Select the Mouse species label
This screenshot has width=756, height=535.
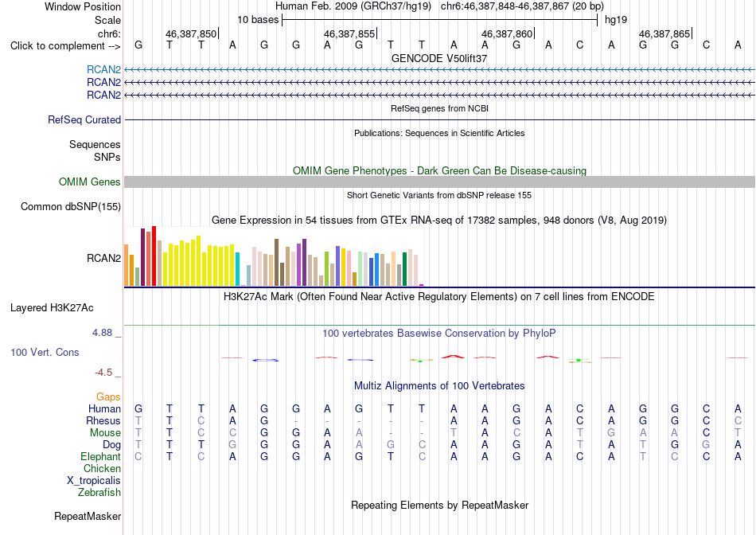pos(105,433)
